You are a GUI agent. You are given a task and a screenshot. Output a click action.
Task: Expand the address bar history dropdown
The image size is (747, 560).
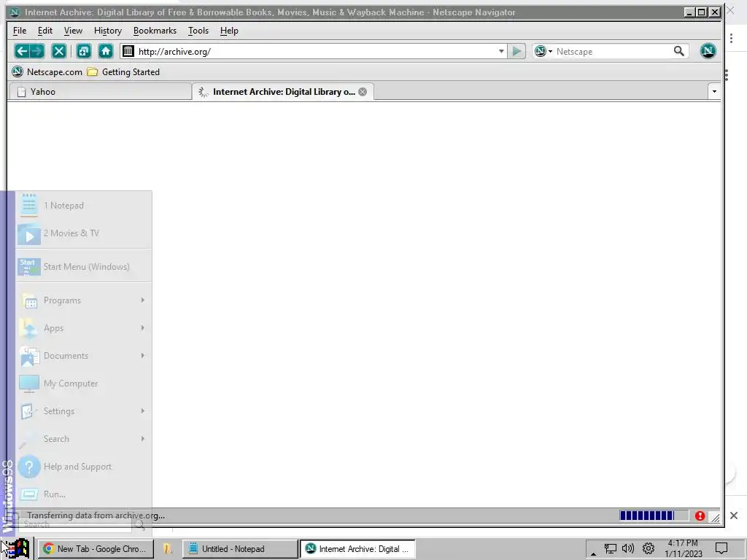(501, 51)
